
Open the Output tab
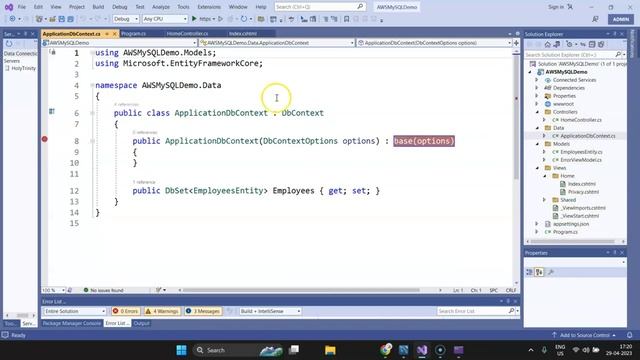[142, 323]
